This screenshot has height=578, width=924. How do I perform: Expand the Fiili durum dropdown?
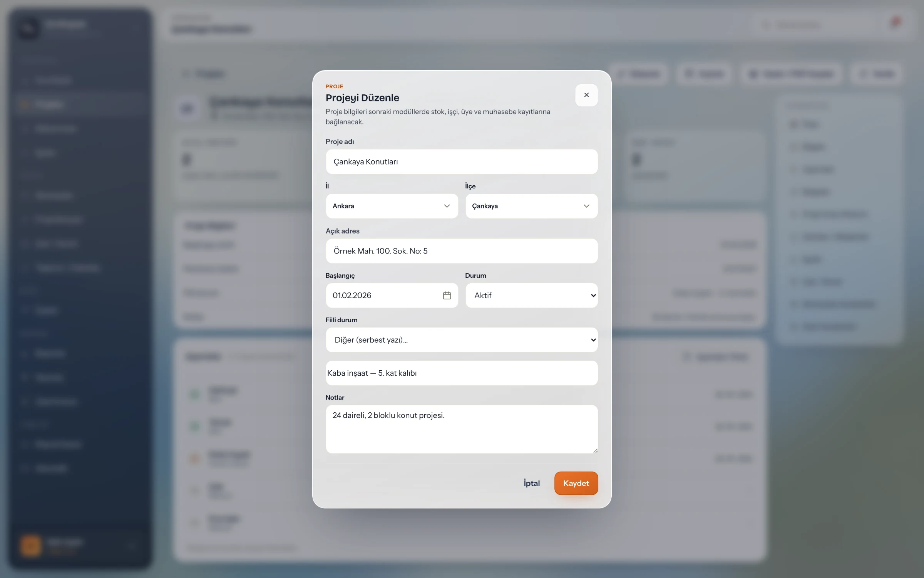(x=462, y=340)
